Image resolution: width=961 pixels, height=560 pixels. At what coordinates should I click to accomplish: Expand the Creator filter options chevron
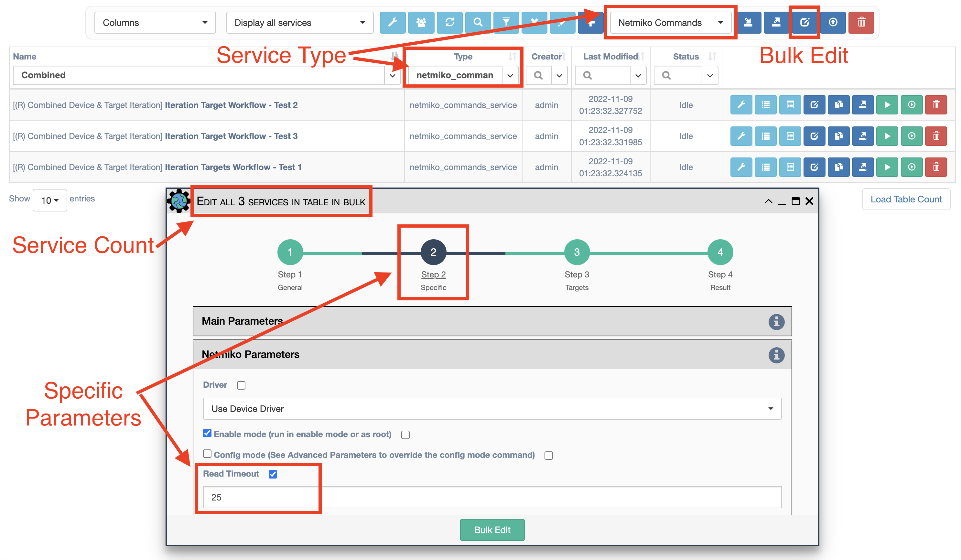tap(559, 75)
